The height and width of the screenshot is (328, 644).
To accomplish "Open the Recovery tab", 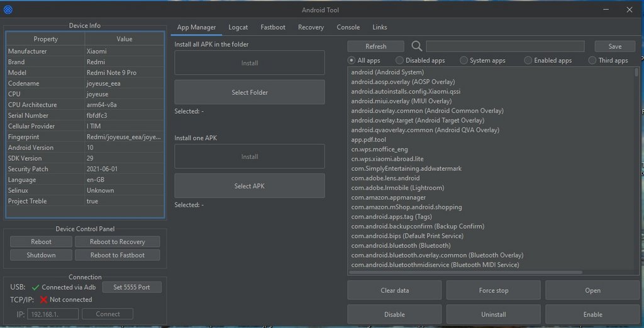I will [311, 28].
